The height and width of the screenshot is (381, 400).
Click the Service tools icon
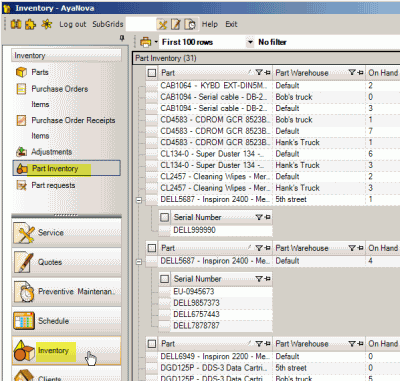[x=24, y=233]
